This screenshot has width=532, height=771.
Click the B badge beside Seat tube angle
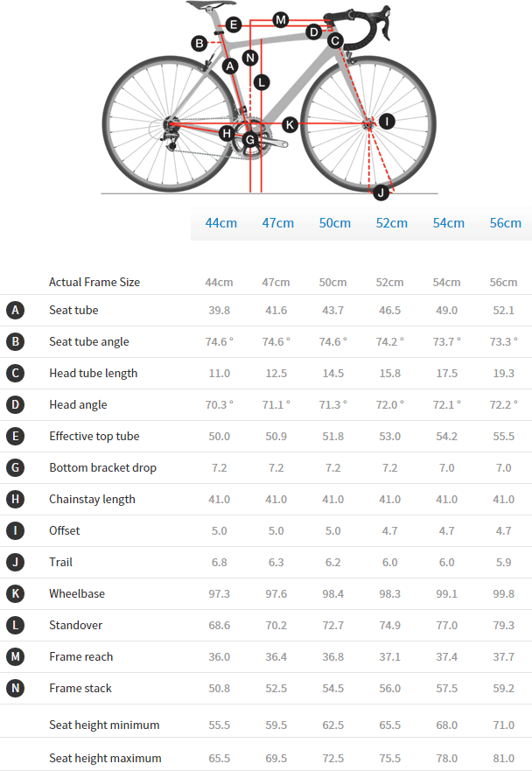15,342
